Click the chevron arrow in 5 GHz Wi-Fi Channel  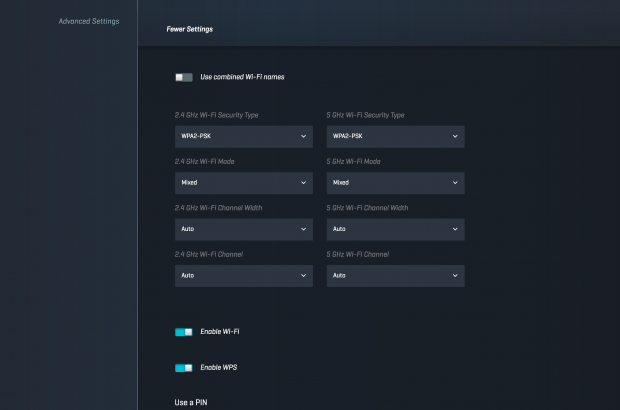point(455,275)
